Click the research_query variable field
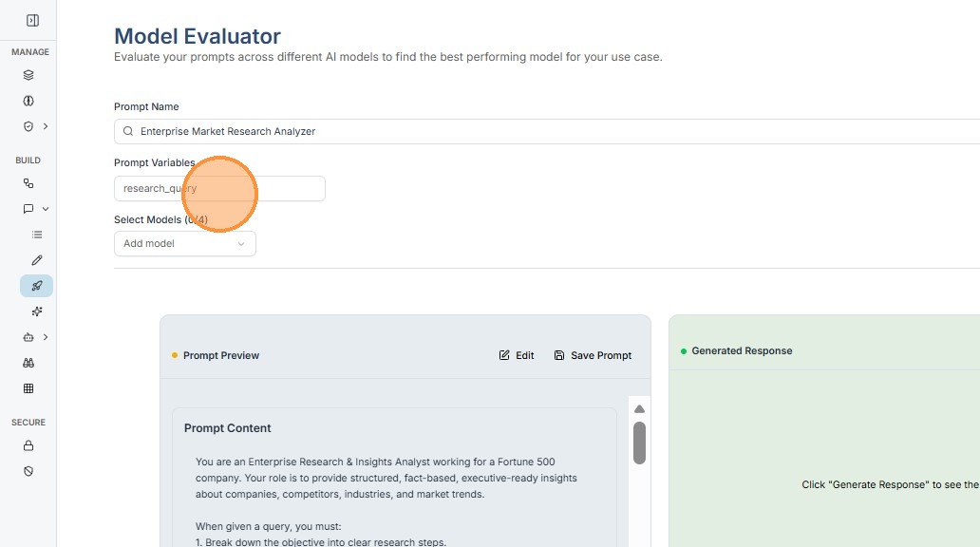Viewport: 980px width, 547px height. coord(219,188)
